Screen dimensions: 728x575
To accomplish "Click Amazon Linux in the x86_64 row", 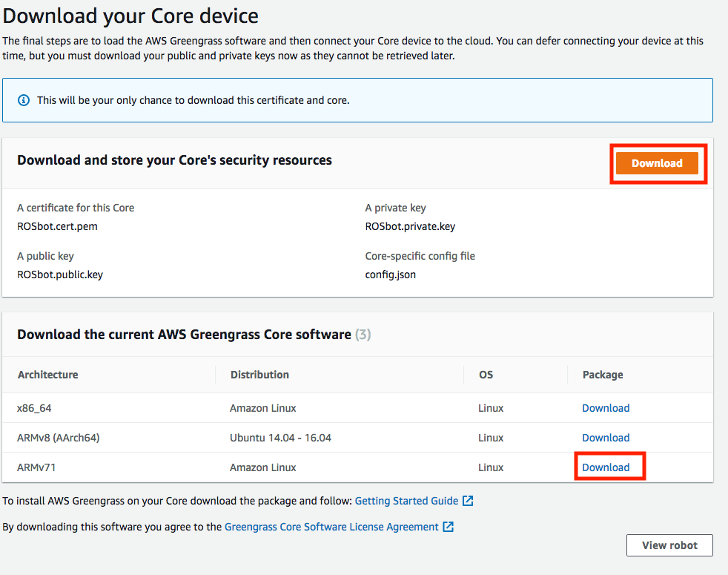I will click(262, 408).
